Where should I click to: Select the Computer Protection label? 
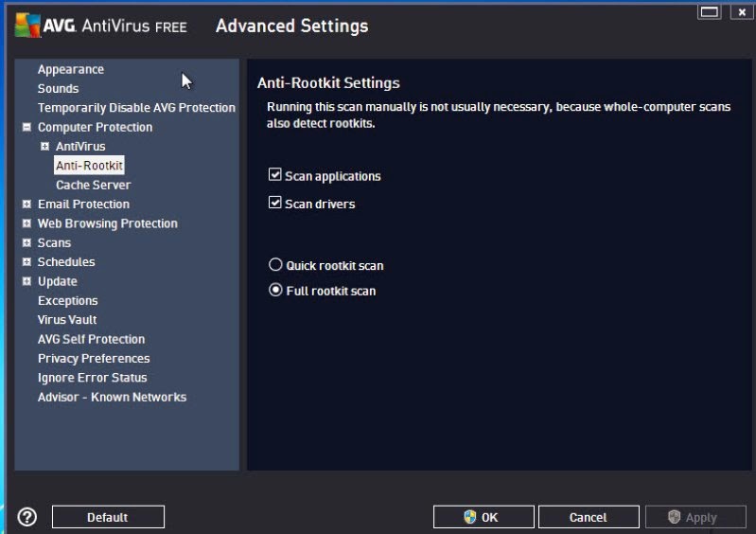click(x=95, y=127)
